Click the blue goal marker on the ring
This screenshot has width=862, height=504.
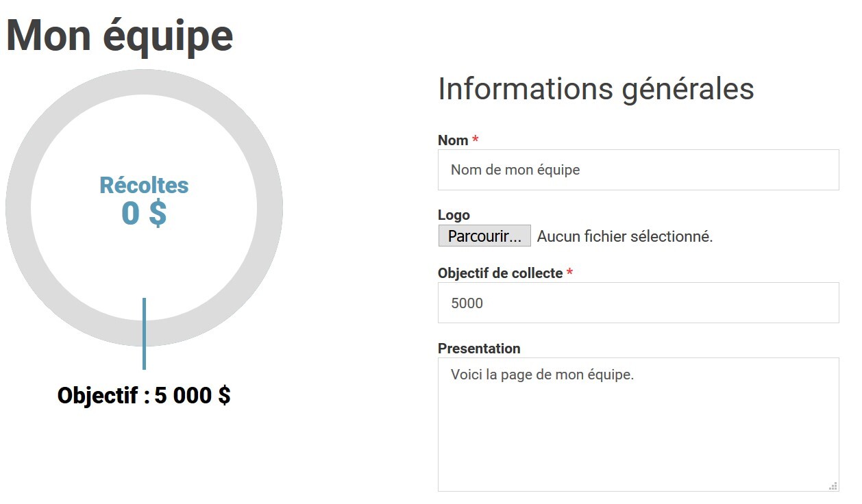click(x=145, y=332)
